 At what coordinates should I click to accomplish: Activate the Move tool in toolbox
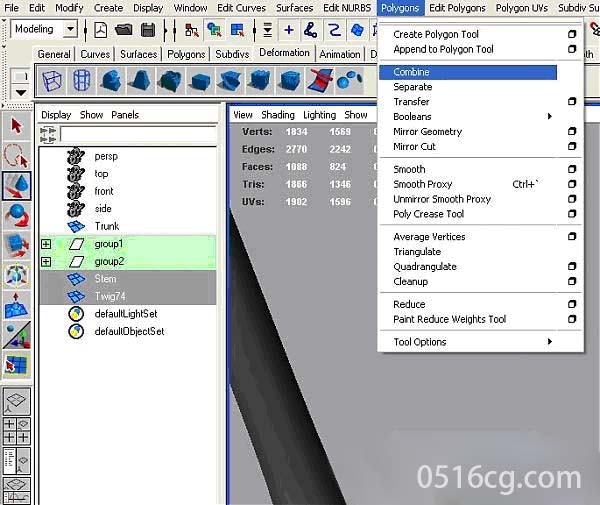[x=16, y=186]
